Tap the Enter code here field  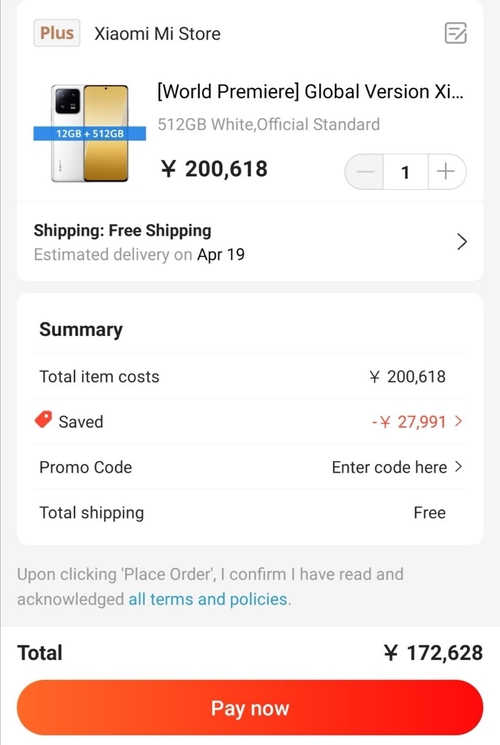click(389, 467)
